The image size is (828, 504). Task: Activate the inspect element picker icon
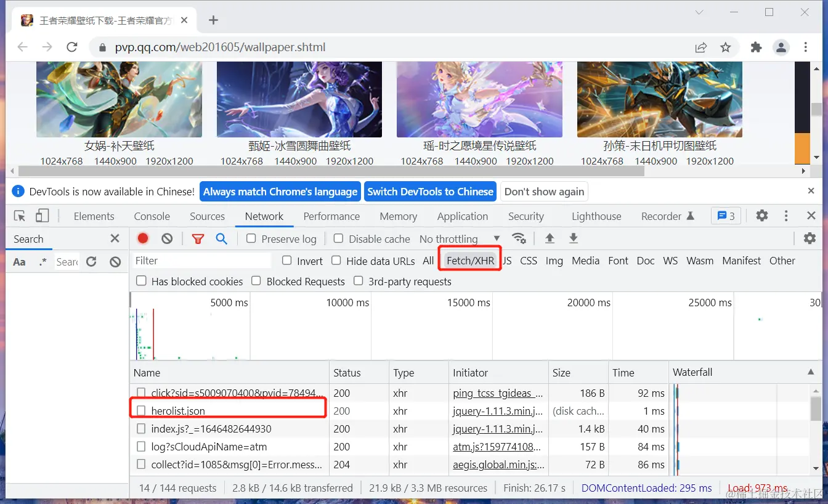tap(20, 216)
